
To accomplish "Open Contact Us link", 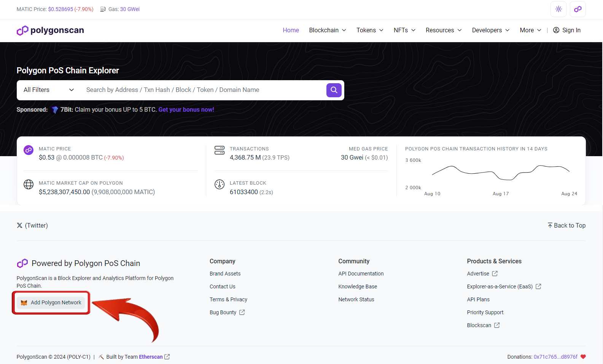I will 223,286.
